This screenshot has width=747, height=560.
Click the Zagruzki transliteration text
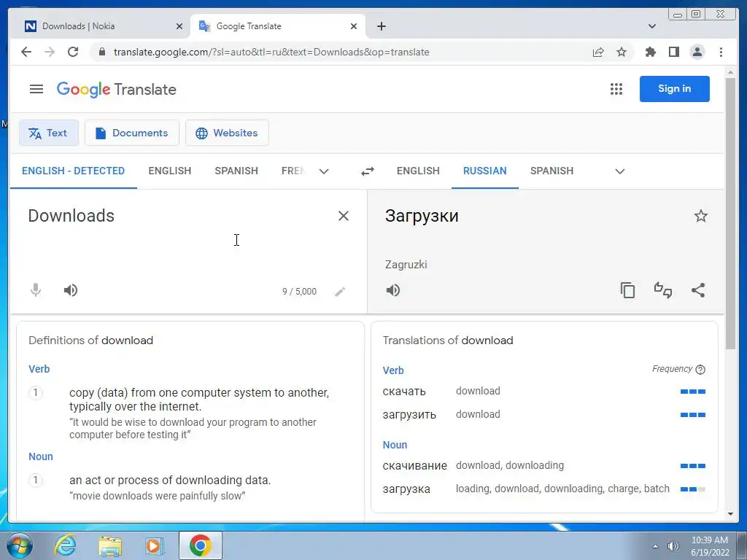[406, 265]
